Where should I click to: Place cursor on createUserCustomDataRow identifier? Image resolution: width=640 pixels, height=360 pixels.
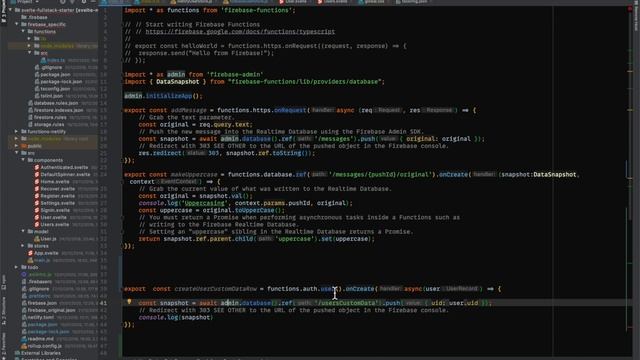pyautogui.click(x=216, y=289)
